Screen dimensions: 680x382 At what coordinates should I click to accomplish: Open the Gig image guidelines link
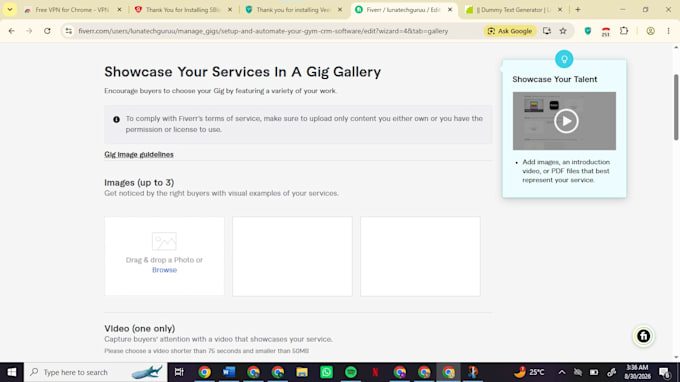[139, 154]
